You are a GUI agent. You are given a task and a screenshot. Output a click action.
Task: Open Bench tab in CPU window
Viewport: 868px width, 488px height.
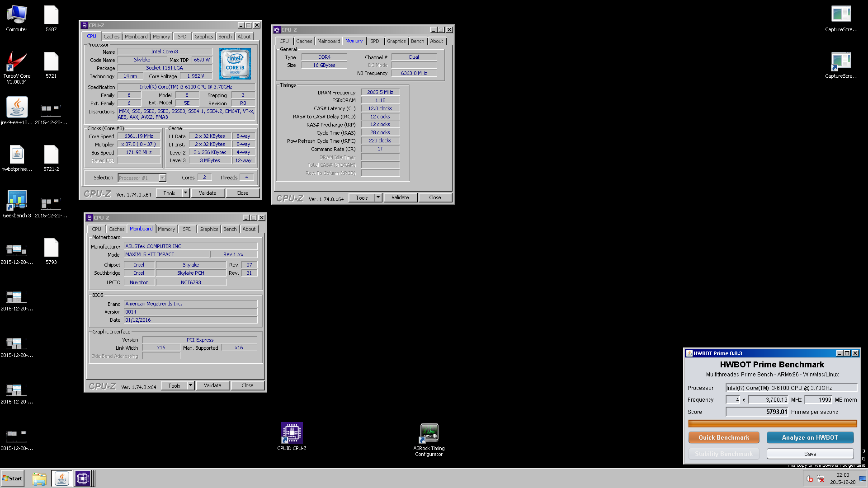[x=225, y=37]
